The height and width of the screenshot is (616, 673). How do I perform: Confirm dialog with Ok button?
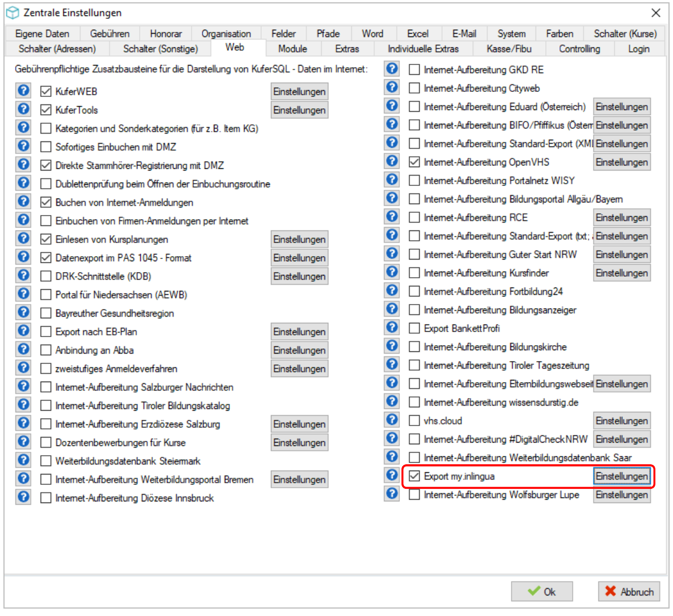(542, 591)
